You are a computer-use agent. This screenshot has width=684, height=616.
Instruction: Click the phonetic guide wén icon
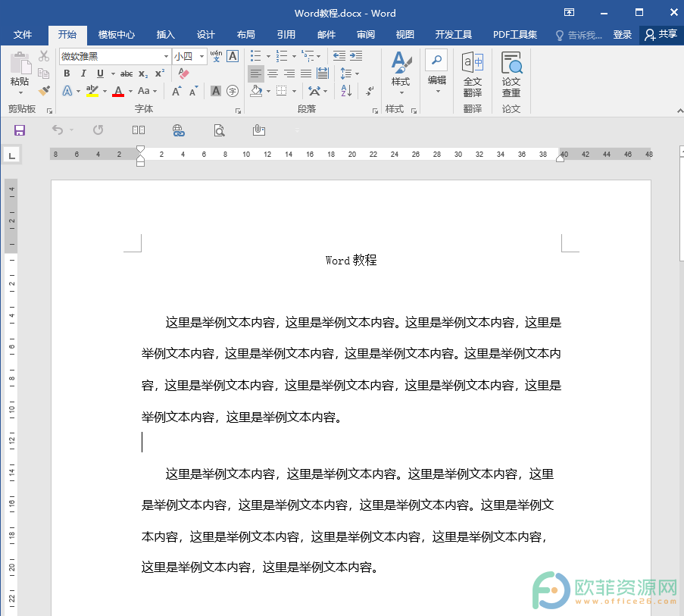click(x=215, y=56)
